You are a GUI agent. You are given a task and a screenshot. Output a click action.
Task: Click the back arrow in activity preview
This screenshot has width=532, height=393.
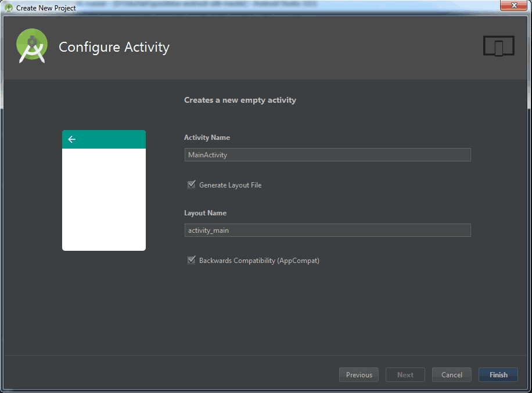tap(72, 139)
